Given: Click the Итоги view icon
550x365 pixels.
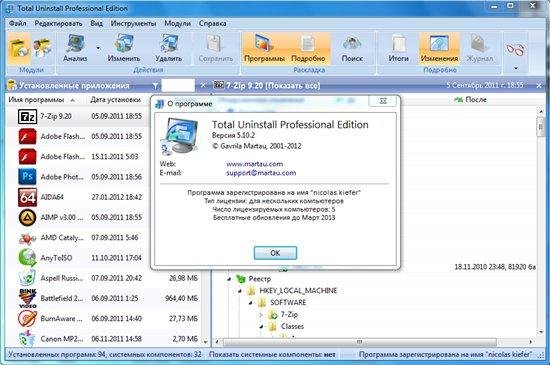Looking at the screenshot, I should click(398, 49).
